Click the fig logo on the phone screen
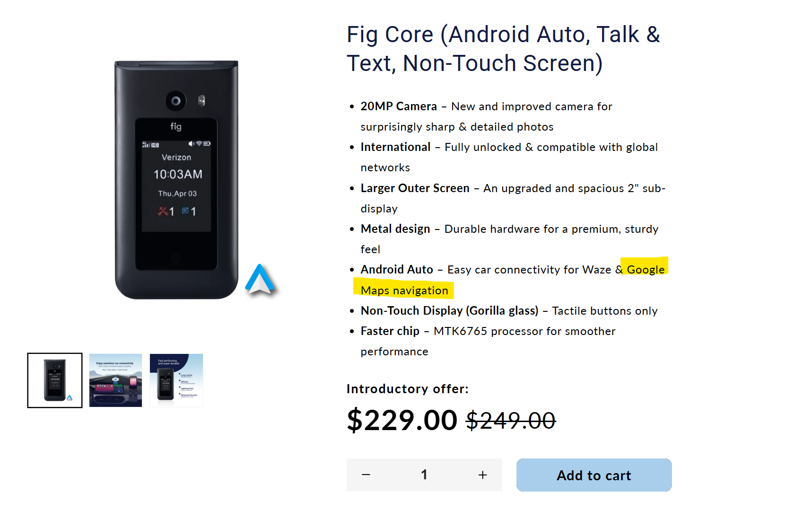 click(x=176, y=126)
